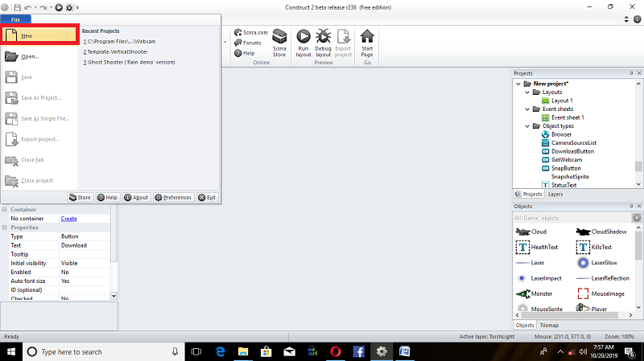Open the About dialog button
The height and width of the screenshot is (361, 644).
[136, 197]
